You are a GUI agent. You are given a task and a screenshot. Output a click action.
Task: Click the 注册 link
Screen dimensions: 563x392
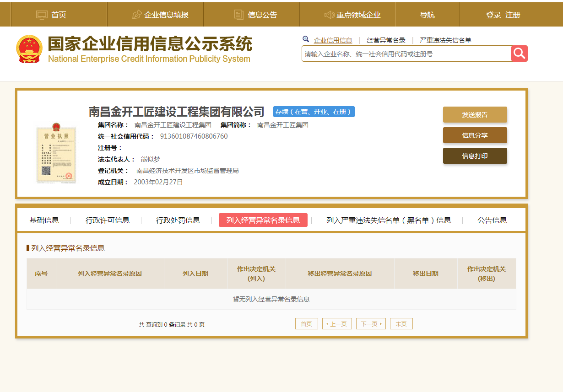point(513,15)
